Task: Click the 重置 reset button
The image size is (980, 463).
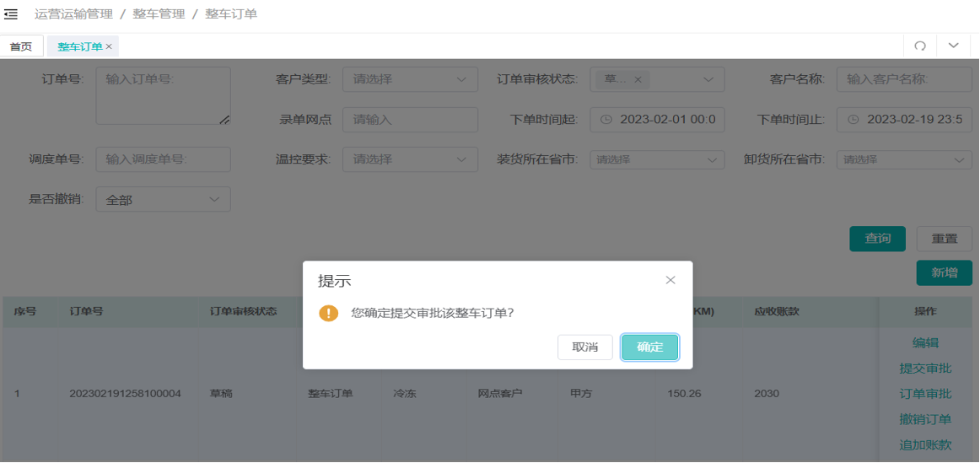Action: 945,239
